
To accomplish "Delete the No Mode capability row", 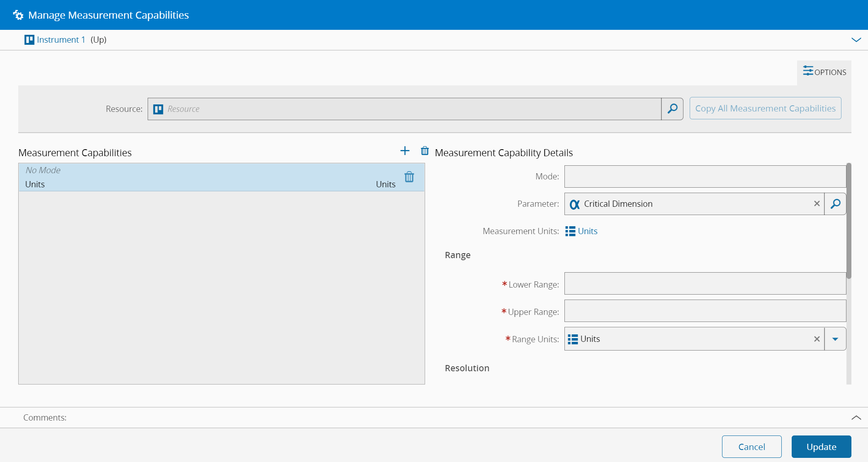I will pos(409,177).
